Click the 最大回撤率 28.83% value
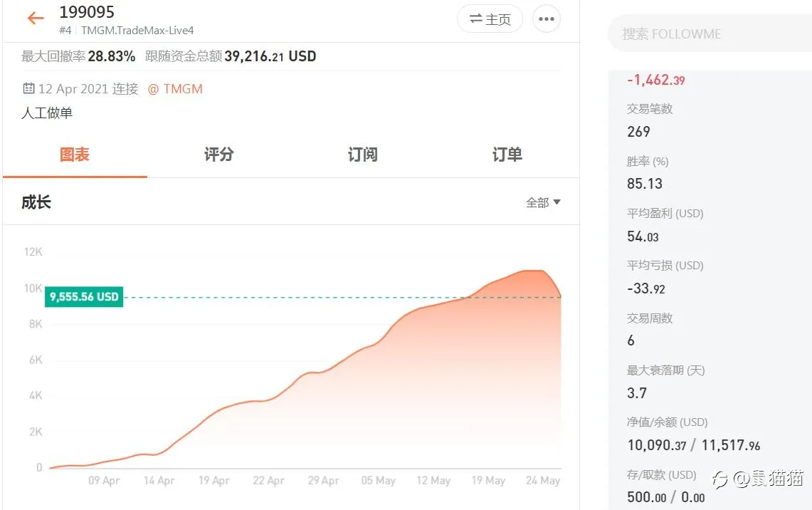The width and height of the screenshot is (812, 510). pos(111,56)
